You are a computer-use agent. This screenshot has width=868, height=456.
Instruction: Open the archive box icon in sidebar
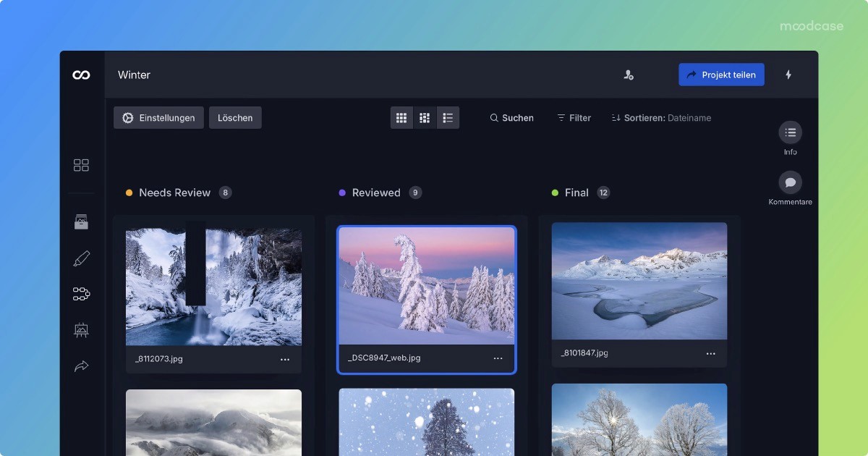pyautogui.click(x=81, y=221)
